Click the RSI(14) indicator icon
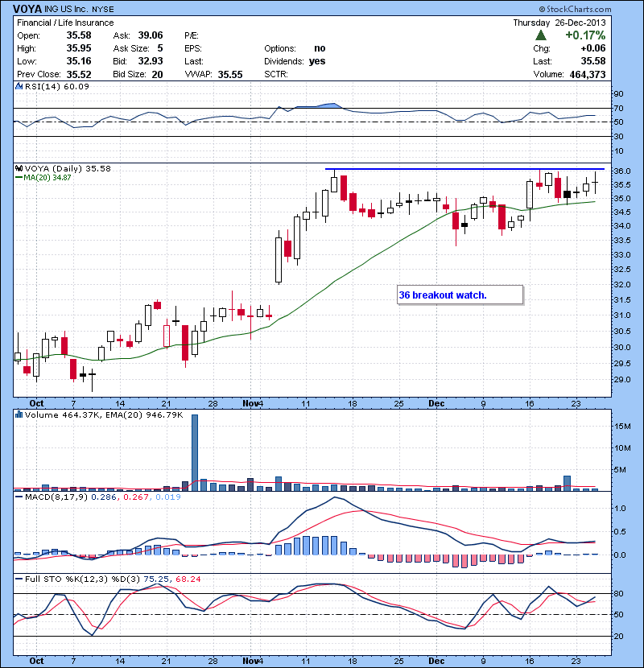The width and height of the screenshot is (644, 668). [x=19, y=86]
